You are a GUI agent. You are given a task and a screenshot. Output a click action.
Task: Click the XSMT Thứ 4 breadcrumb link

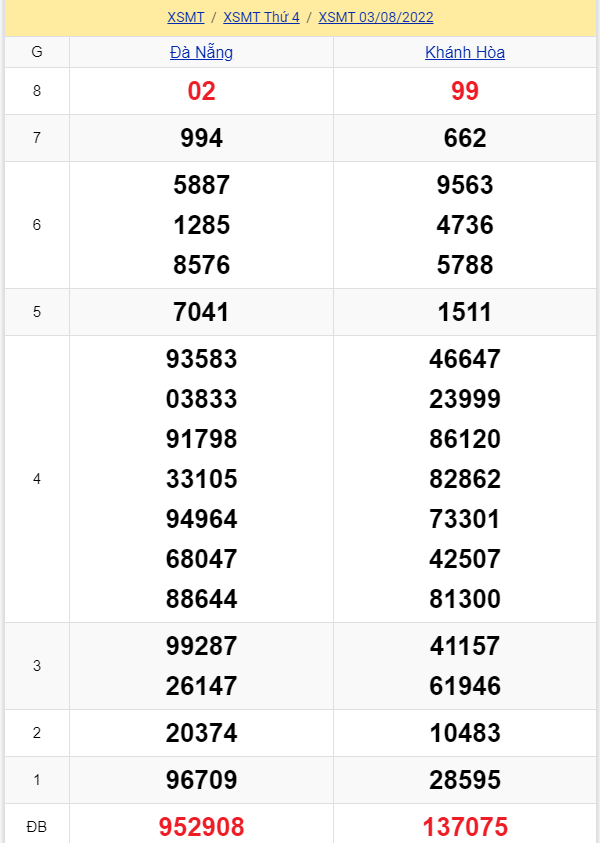[261, 17]
